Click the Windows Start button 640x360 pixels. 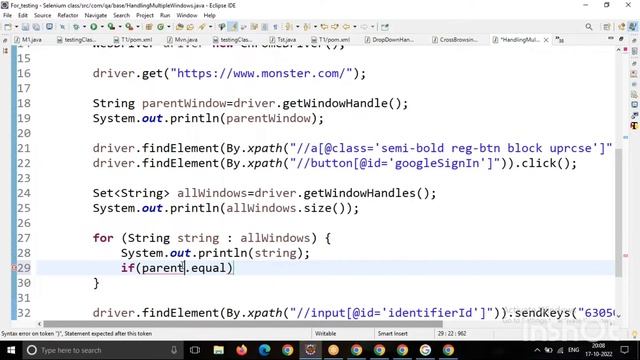pos(11,350)
